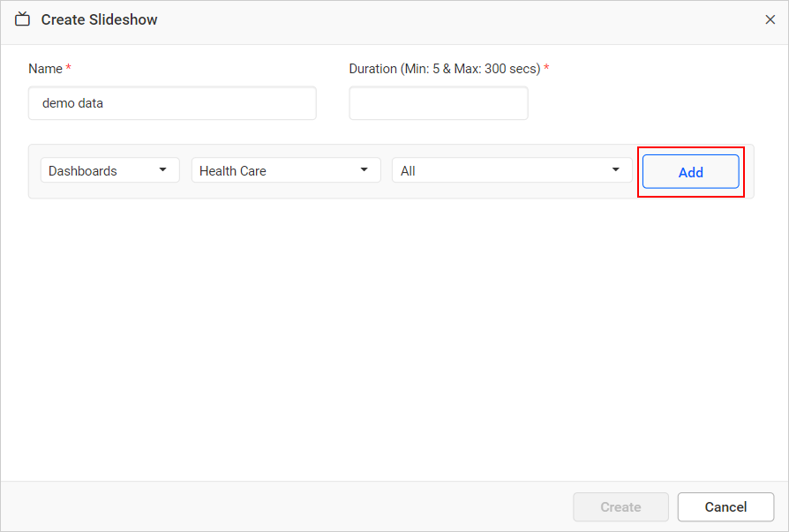Click the Duration label text
This screenshot has height=532, width=789.
coord(441,68)
